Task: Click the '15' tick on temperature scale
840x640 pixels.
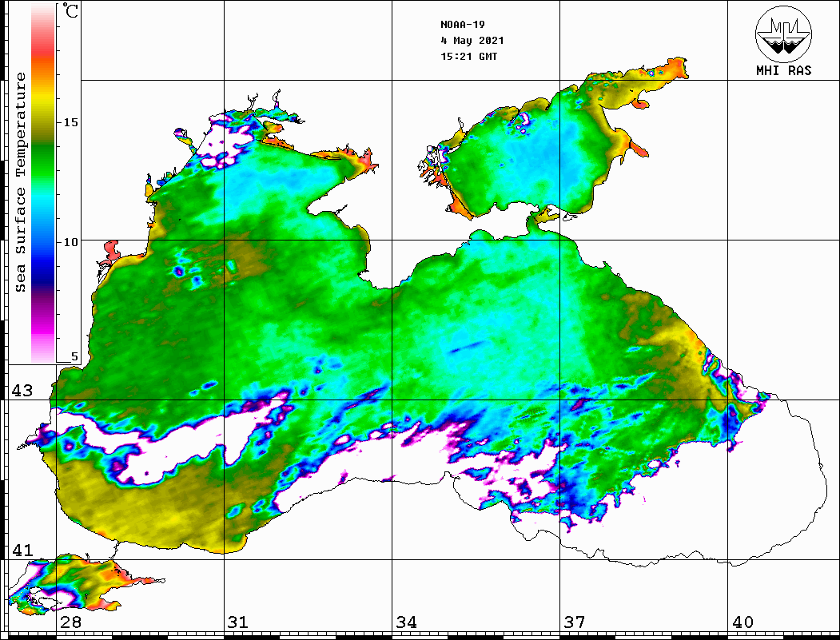Action: [x=70, y=122]
